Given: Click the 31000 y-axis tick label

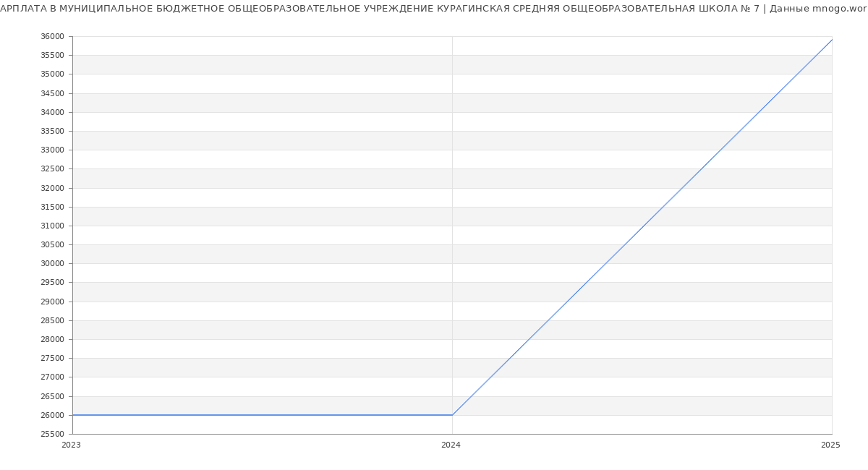Looking at the screenshot, I should click(52, 226).
